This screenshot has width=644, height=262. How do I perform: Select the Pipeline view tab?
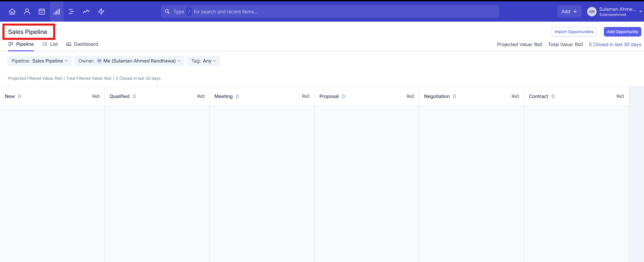click(21, 44)
